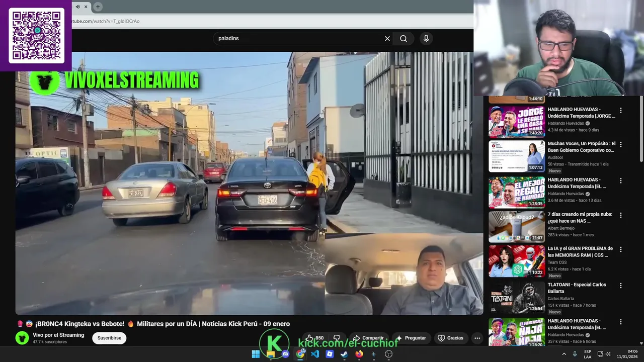Like the video with the thumbs-up showing 850
Image resolution: width=644 pixels, height=362 pixels.
[x=314, y=338]
